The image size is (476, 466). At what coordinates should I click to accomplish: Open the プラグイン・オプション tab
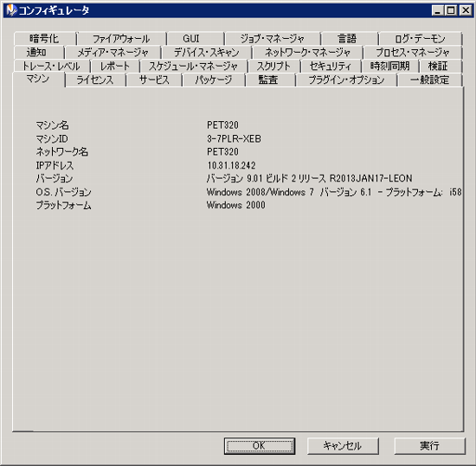pyautogui.click(x=346, y=80)
